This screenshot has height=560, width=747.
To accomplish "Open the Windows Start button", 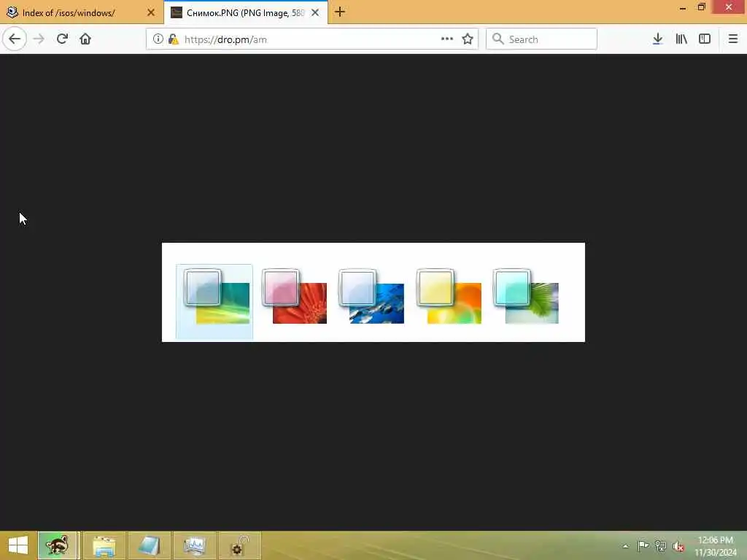I will click(18, 545).
